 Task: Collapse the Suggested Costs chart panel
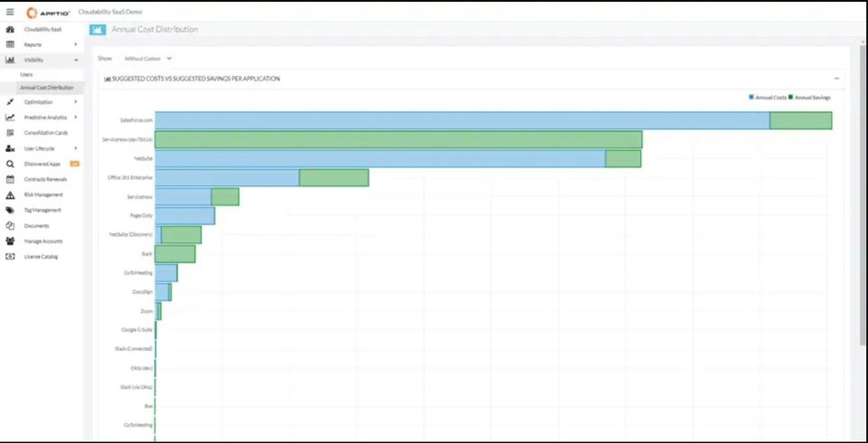[x=836, y=79]
